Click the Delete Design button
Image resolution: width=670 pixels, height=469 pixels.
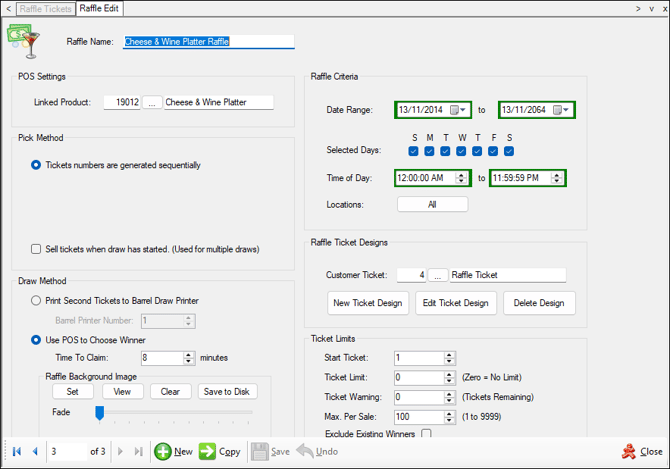click(x=539, y=303)
